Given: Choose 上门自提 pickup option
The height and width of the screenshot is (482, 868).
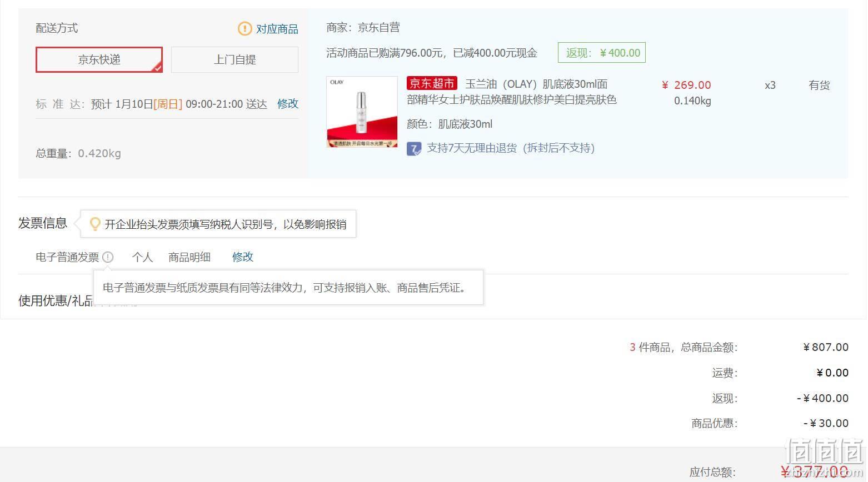Looking at the screenshot, I should click(235, 59).
